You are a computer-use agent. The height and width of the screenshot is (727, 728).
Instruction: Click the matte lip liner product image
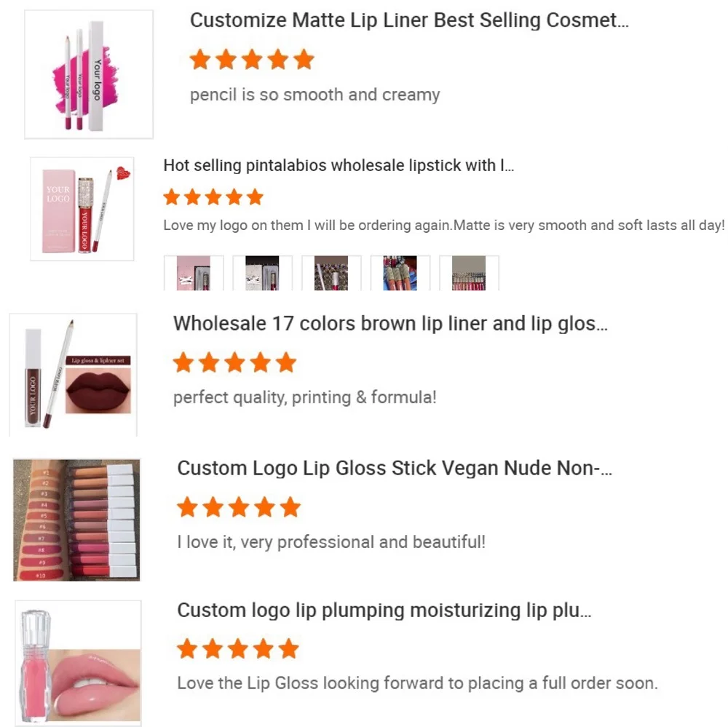89,74
